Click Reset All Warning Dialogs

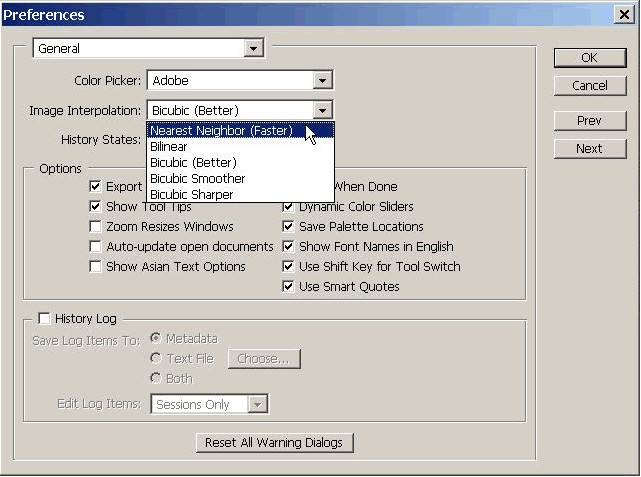[x=275, y=442]
